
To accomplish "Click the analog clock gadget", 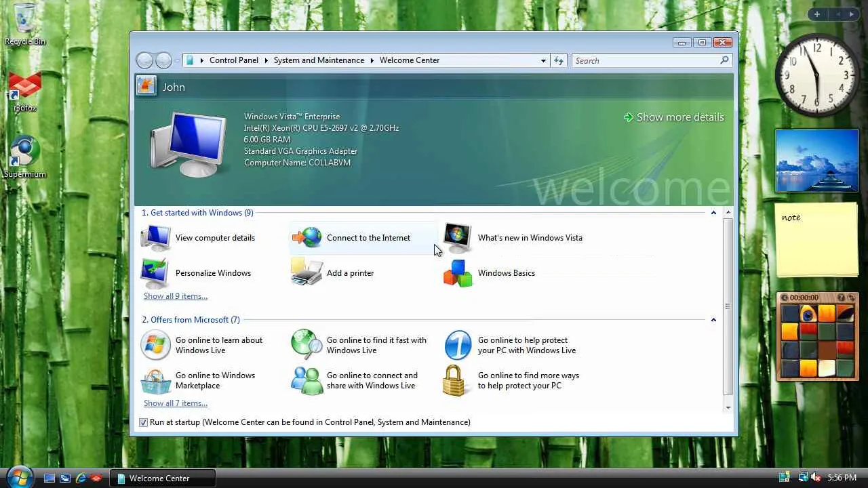I will [817, 75].
